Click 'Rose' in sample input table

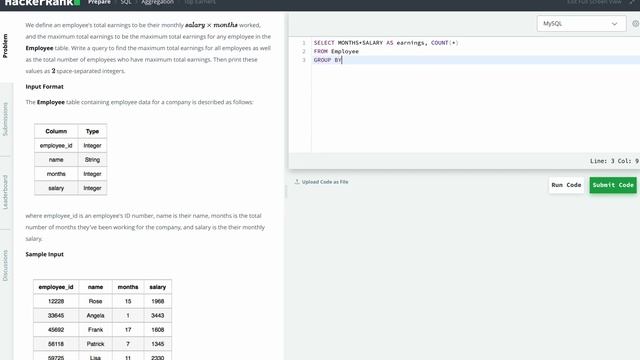pyautogui.click(x=95, y=301)
